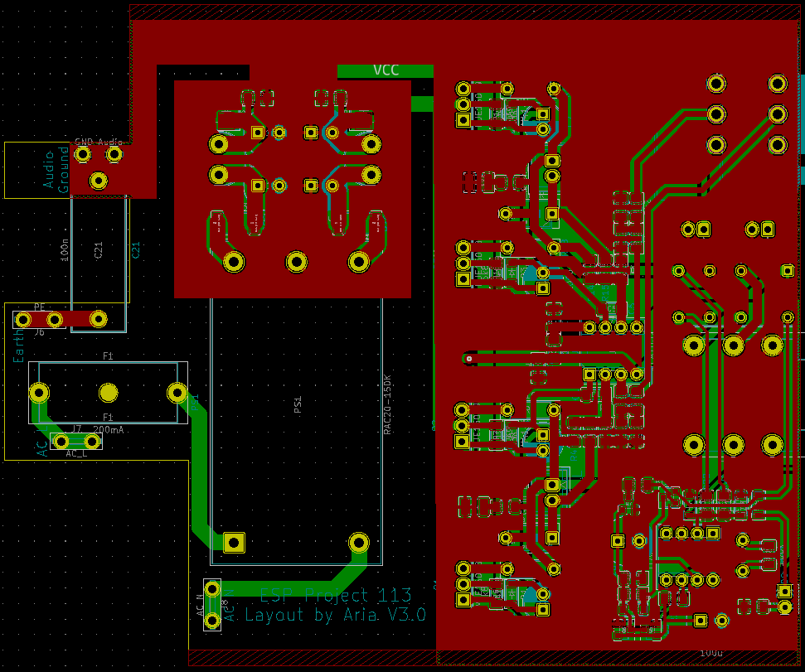Select the 'PE' connector label
The width and height of the screenshot is (805, 672).
[x=40, y=307]
